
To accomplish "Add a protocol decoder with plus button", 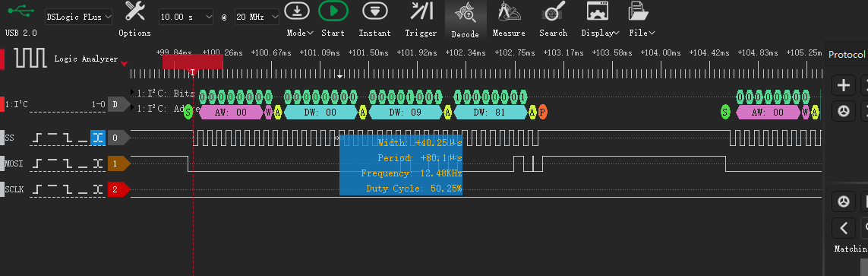I will (x=844, y=85).
